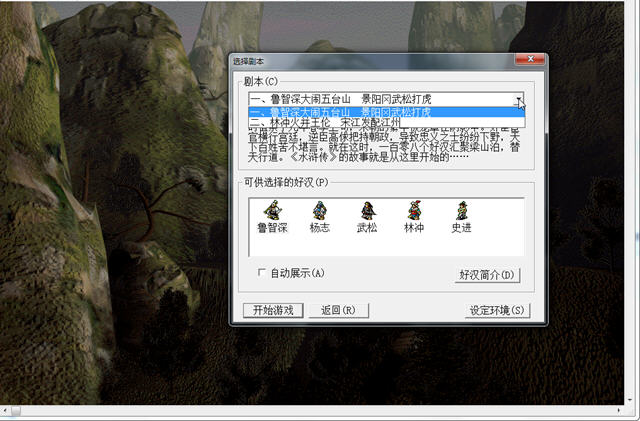Screen dimensions: 640x421
Task: Click the 剧本 combo box selected text field
Action: pyautogui.click(x=380, y=99)
